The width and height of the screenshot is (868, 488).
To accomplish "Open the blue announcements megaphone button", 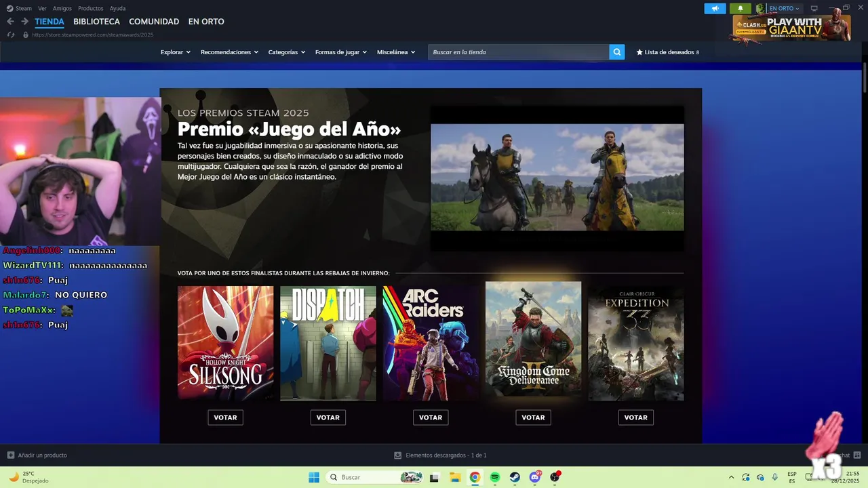I will coord(715,8).
